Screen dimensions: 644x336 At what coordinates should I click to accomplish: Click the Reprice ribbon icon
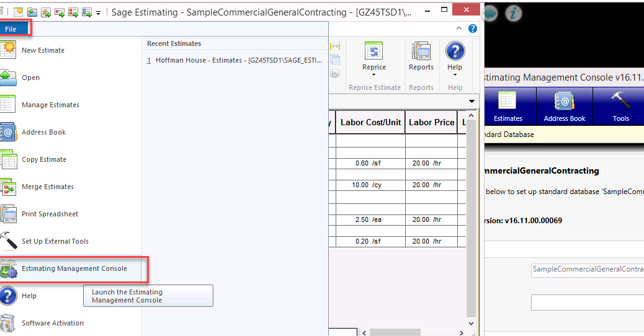tap(373, 51)
